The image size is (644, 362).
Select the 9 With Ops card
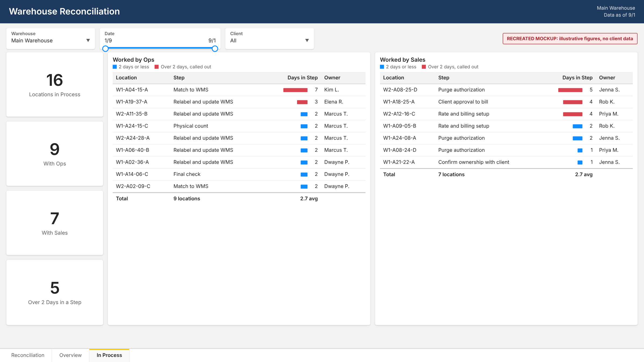(x=55, y=154)
